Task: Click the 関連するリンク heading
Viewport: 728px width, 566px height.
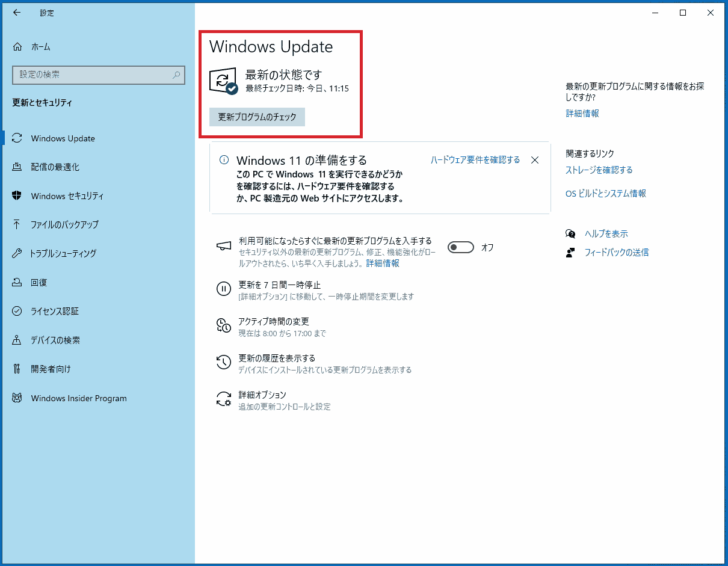Action: coord(590,154)
